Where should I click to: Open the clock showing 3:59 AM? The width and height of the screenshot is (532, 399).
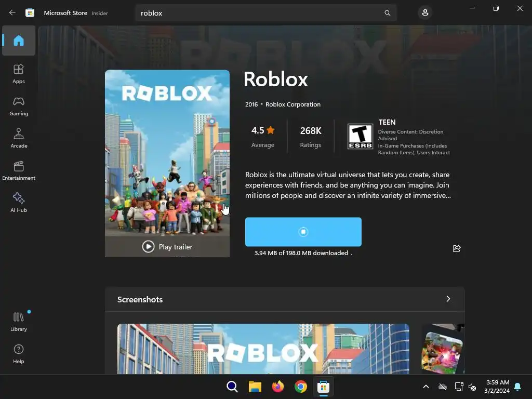[497, 387]
